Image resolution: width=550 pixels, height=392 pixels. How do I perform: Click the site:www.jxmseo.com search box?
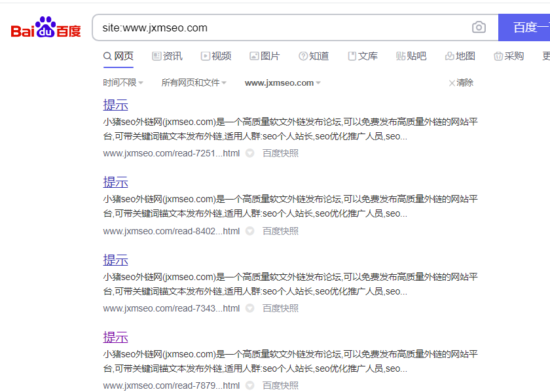(x=295, y=27)
